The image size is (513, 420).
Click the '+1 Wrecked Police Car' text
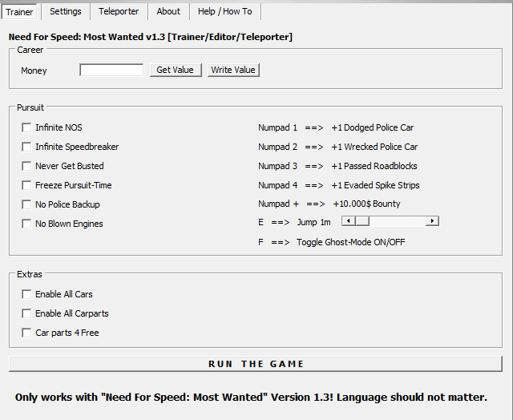(374, 147)
